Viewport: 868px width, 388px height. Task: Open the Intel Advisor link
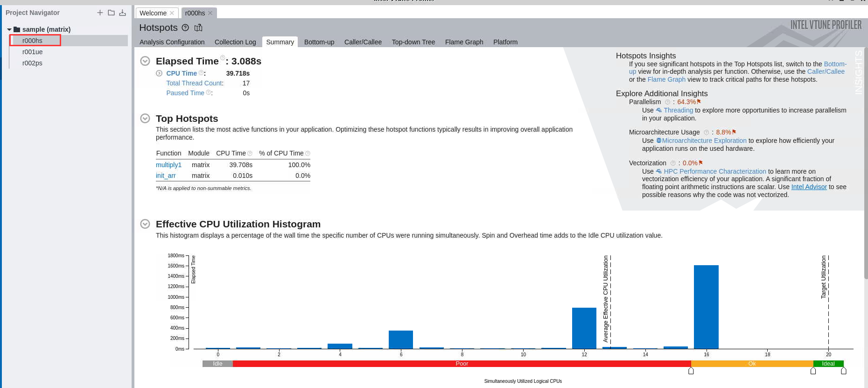coord(809,187)
